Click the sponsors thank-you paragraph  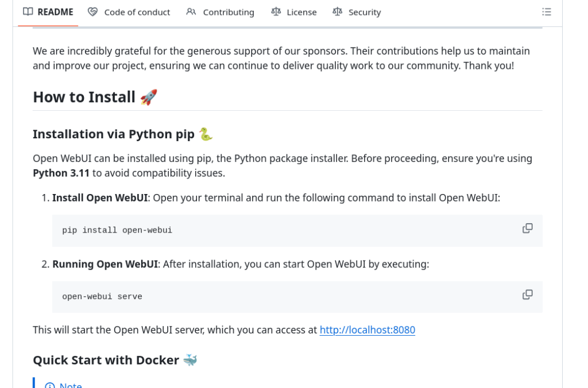click(281, 58)
